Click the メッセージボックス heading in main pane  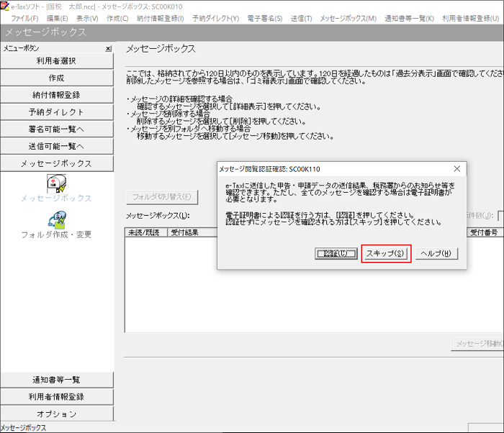[x=161, y=49]
